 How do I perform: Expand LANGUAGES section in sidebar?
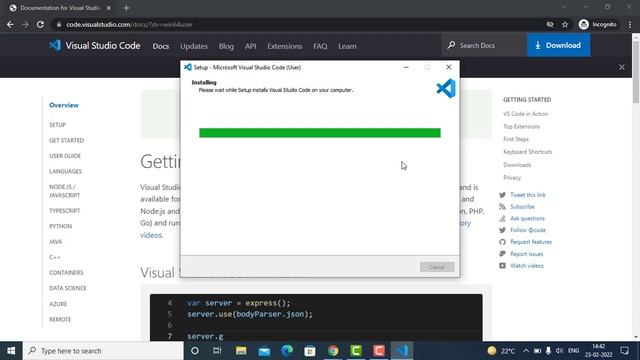[x=65, y=171]
